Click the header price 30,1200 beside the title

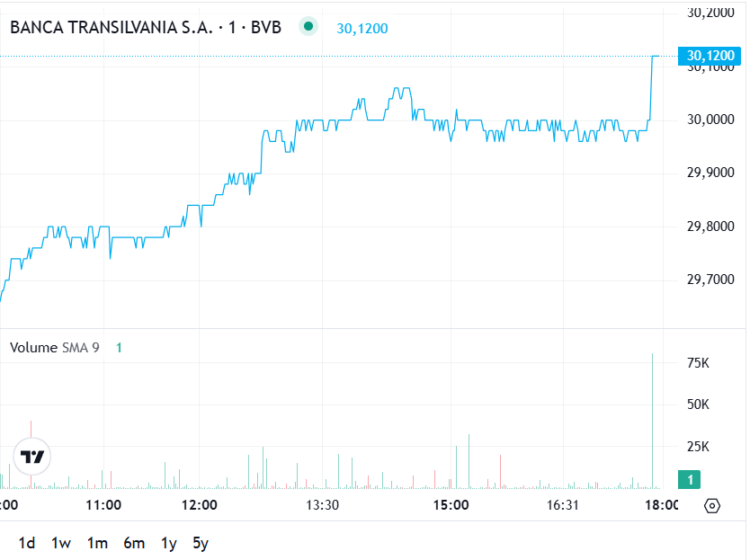coord(362,28)
